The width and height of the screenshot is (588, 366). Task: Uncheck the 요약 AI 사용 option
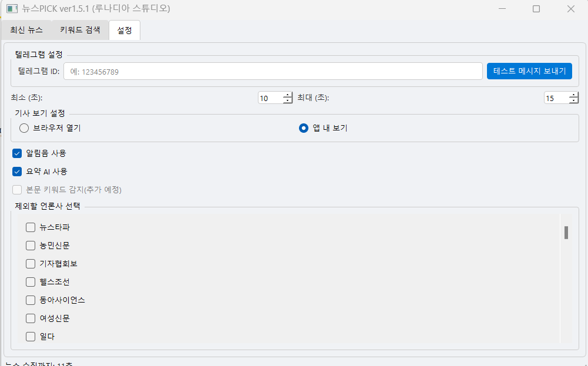(x=17, y=172)
